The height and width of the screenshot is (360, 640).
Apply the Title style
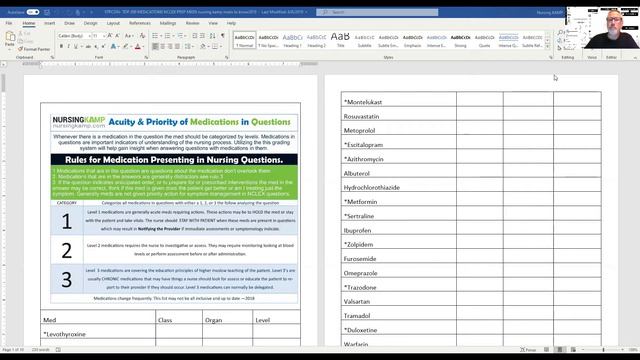340,40
